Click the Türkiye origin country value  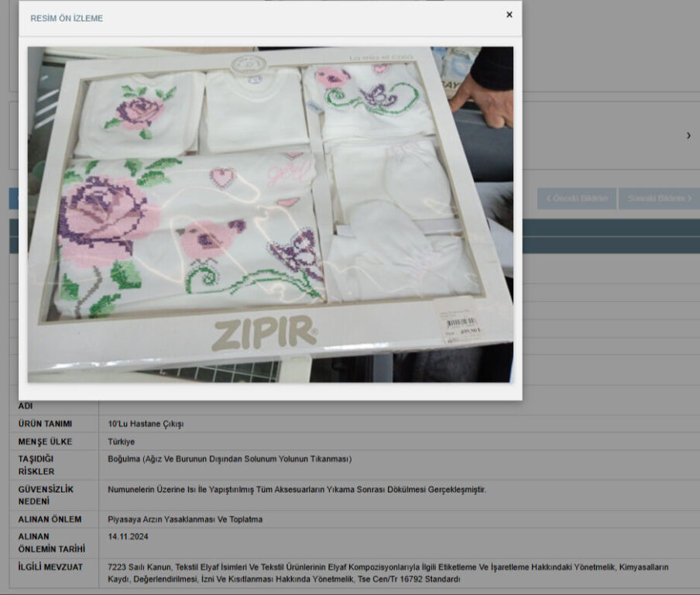tap(121, 442)
